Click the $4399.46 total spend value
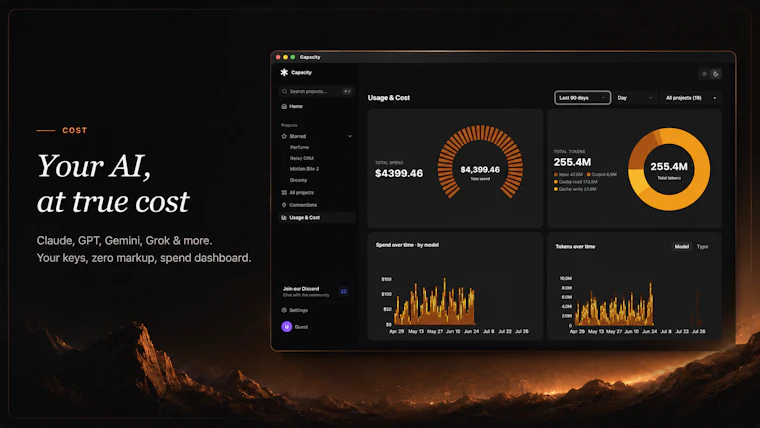760x428 pixels. click(x=399, y=173)
